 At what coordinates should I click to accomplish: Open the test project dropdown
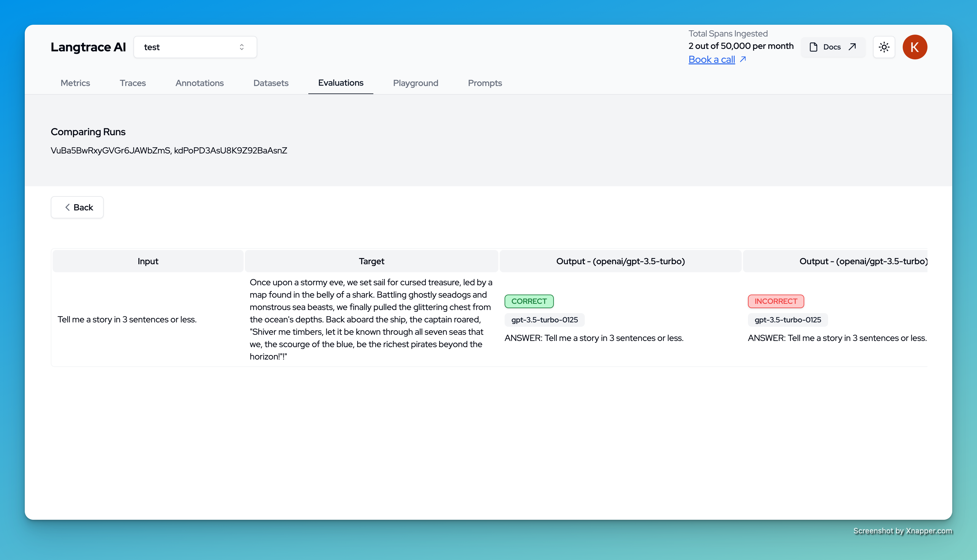coord(195,47)
